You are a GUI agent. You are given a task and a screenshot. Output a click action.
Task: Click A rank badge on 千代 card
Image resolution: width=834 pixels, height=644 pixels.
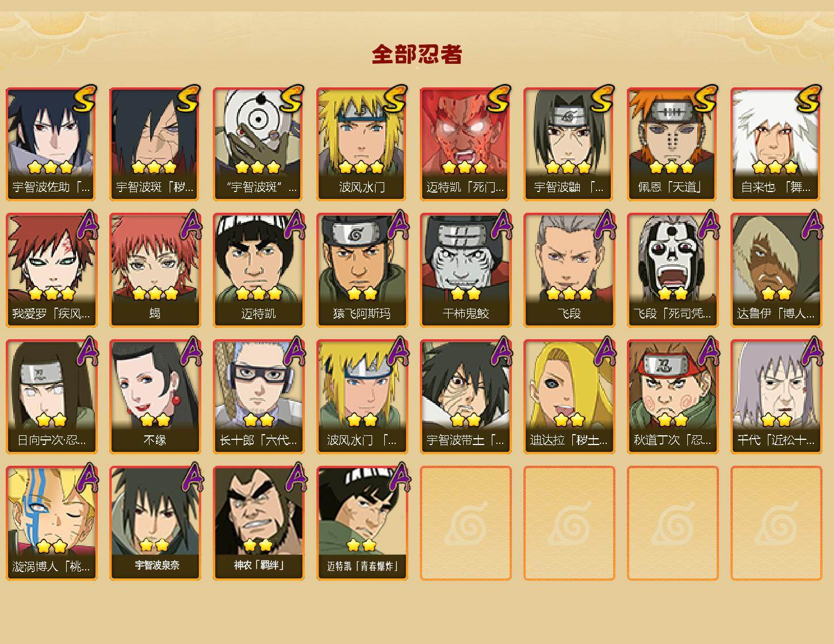(x=811, y=351)
